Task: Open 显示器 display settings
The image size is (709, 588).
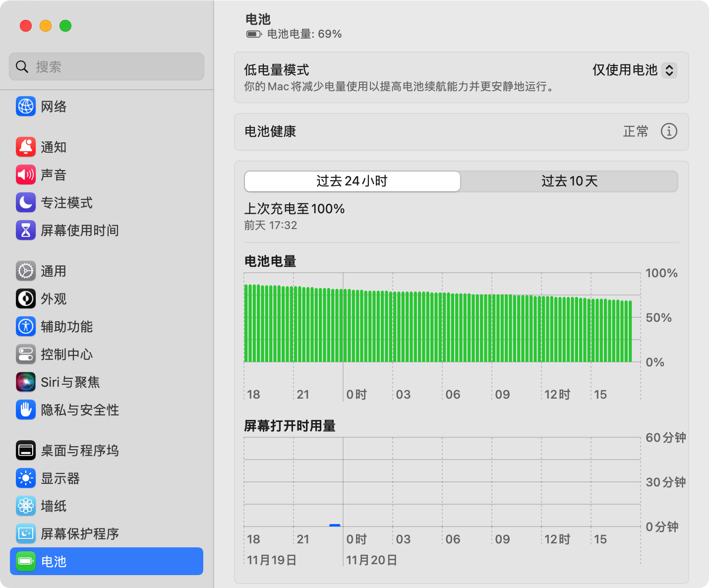Action: [60, 478]
